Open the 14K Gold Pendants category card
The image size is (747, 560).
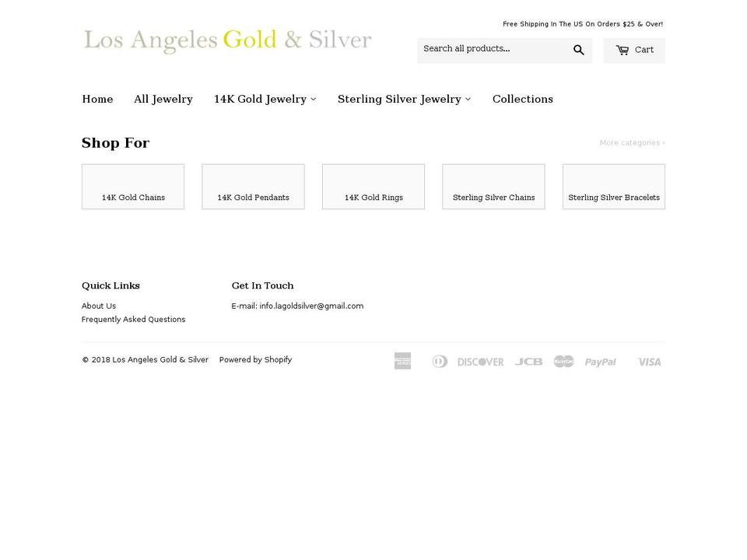pyautogui.click(x=253, y=187)
